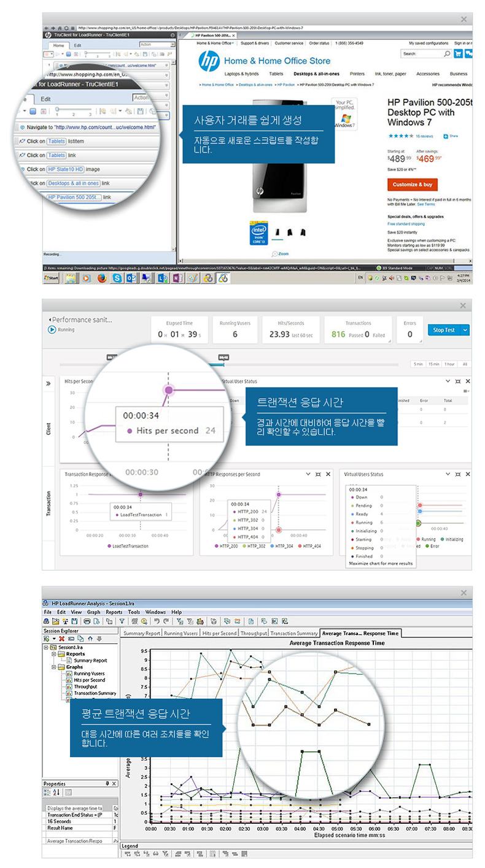This screenshot has width=485, height=868.
Task: Open Outlook from the Windows taskbar
Action: 131,278
